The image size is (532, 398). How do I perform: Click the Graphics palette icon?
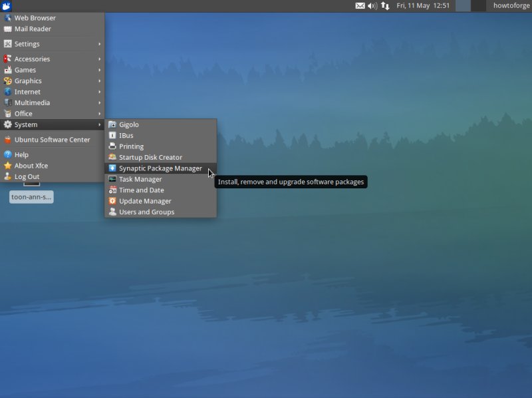pos(7,81)
